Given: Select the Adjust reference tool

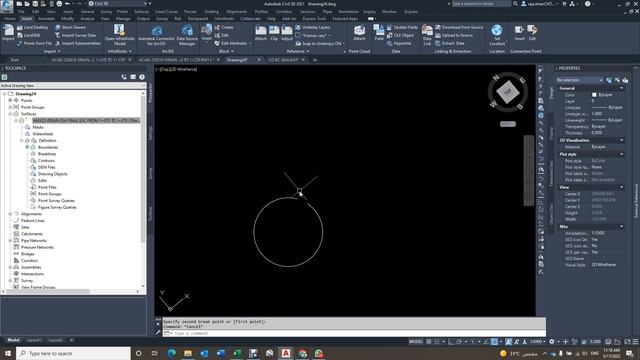Looking at the screenshot, I should [287, 33].
